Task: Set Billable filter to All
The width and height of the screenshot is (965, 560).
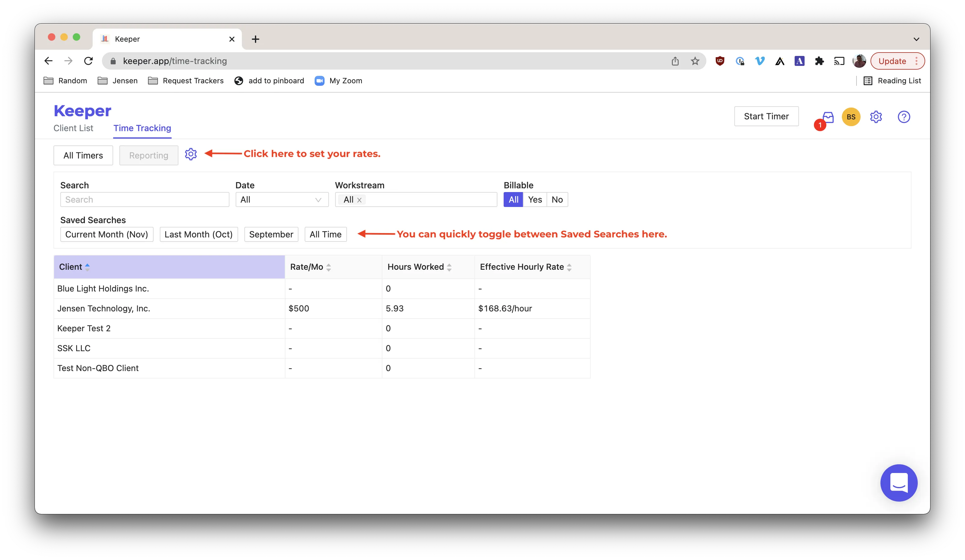Action: point(513,200)
